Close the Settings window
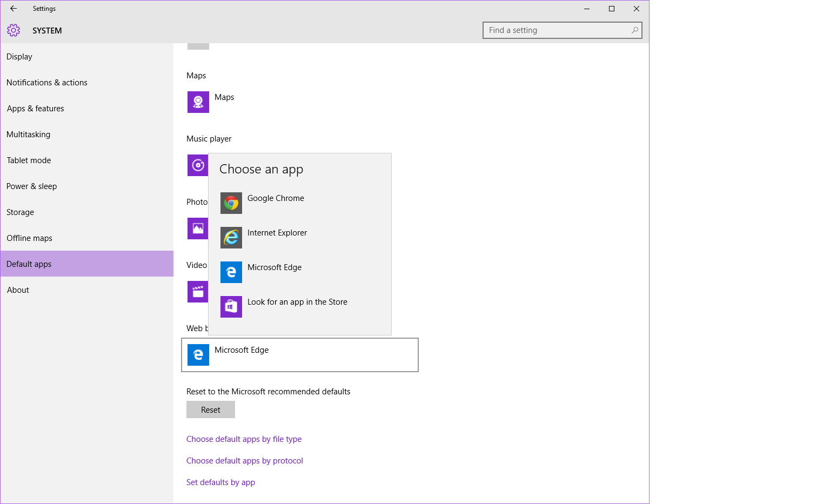 click(x=637, y=9)
